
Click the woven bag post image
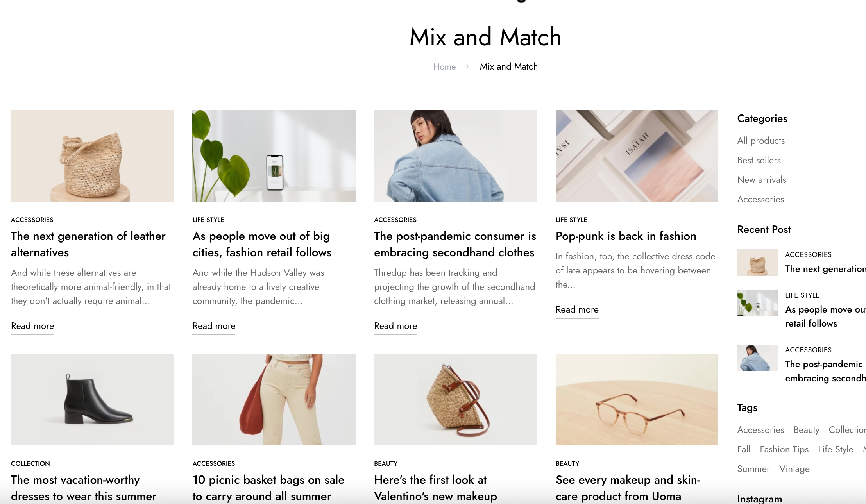[92, 156]
